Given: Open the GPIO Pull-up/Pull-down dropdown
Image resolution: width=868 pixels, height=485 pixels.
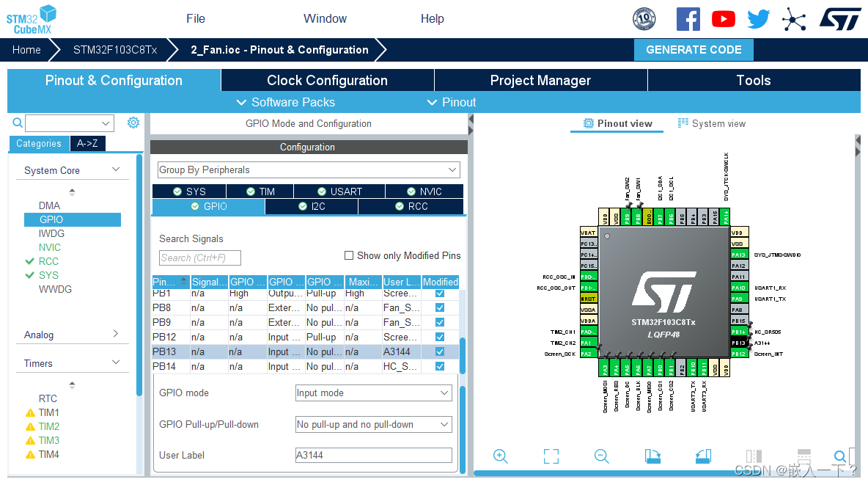Looking at the screenshot, I should click(374, 425).
